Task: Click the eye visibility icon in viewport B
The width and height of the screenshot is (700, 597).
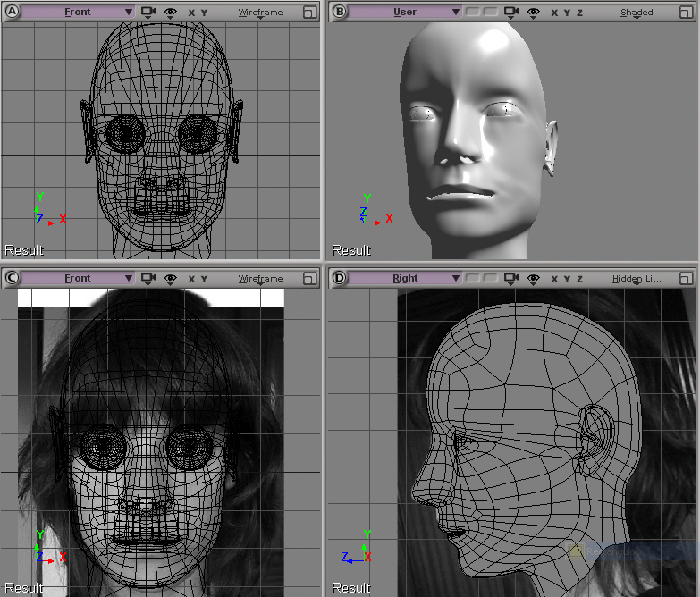Action: [533, 13]
